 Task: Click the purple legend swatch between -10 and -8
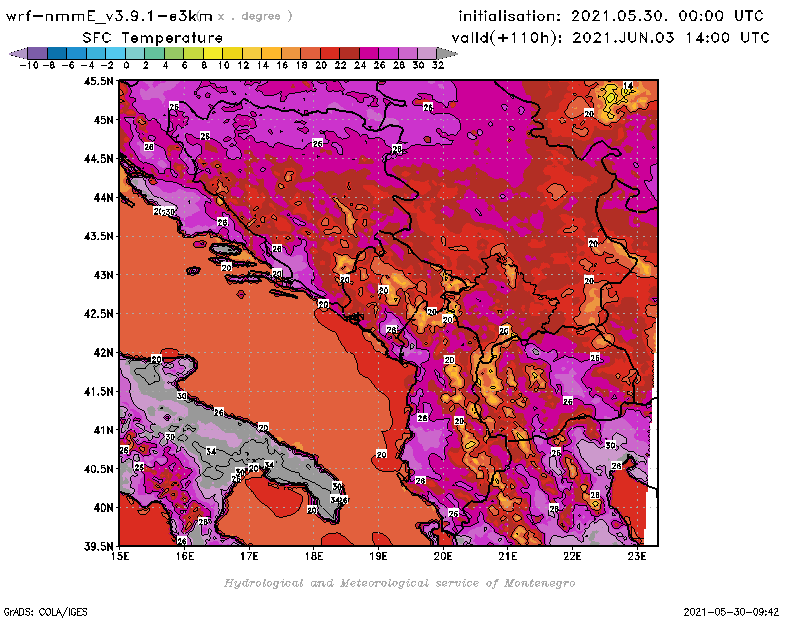click(38, 53)
